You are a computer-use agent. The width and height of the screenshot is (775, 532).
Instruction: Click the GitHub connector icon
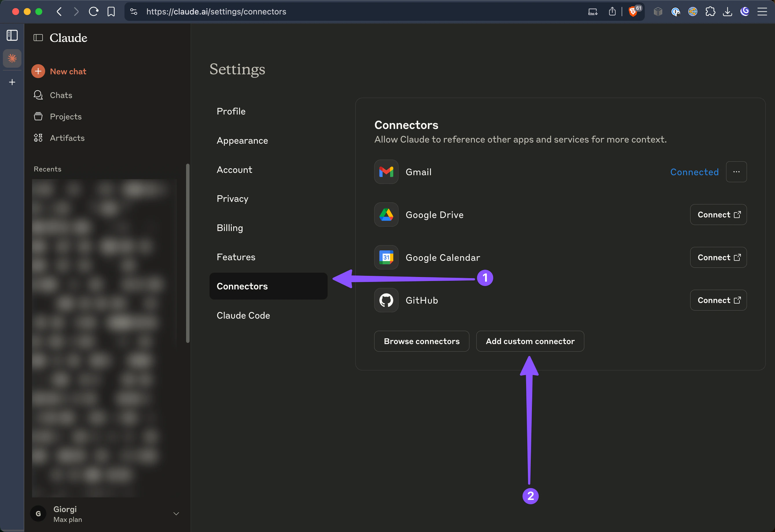386,300
